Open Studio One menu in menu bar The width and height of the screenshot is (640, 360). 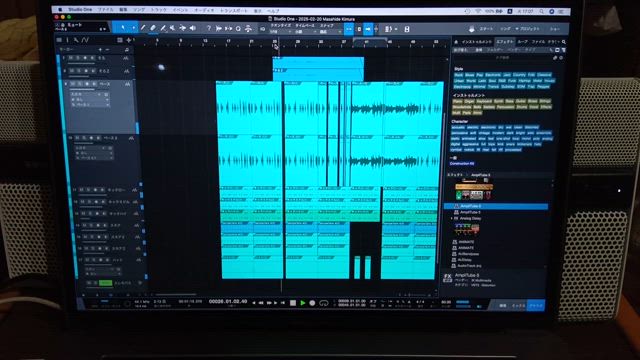80,9
